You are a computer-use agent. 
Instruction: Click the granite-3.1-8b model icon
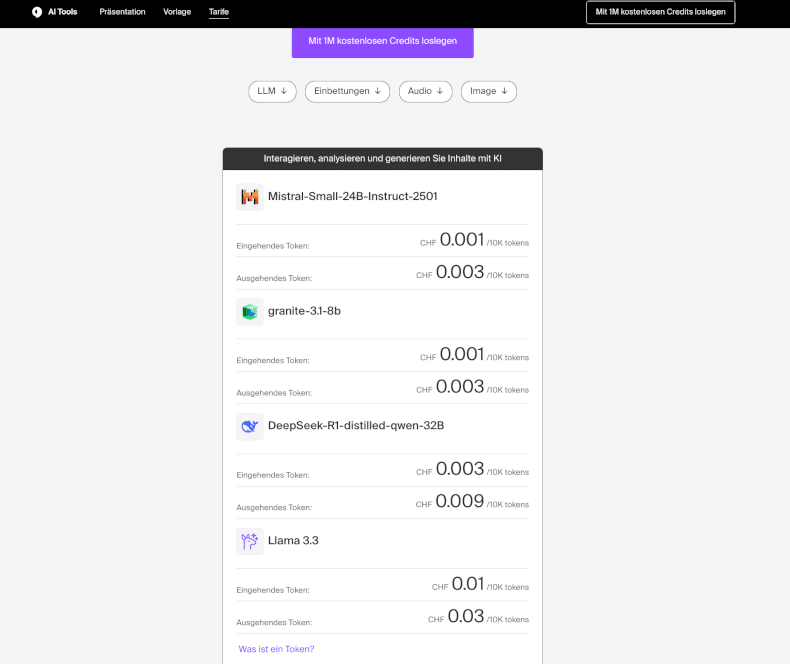tap(250, 311)
